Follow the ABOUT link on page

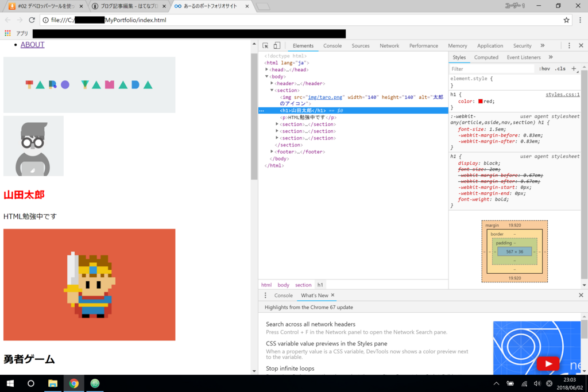tap(32, 45)
